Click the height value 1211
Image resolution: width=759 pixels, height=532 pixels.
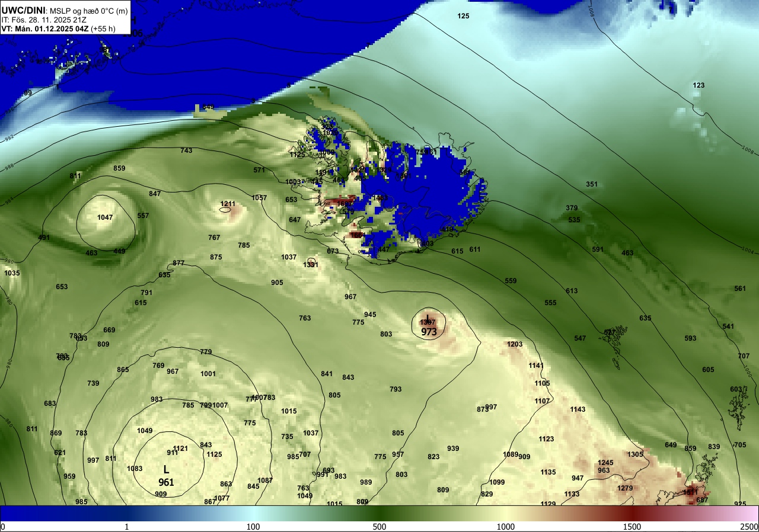[228, 204]
